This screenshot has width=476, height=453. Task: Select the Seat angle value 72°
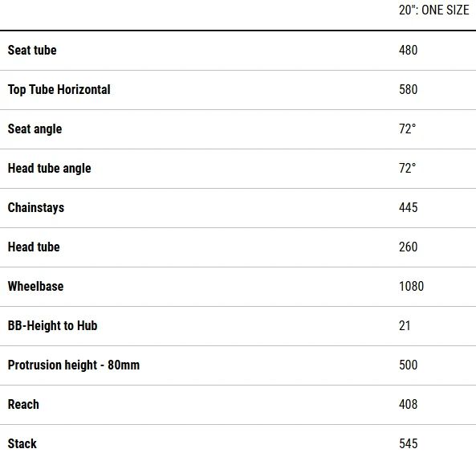tap(407, 129)
